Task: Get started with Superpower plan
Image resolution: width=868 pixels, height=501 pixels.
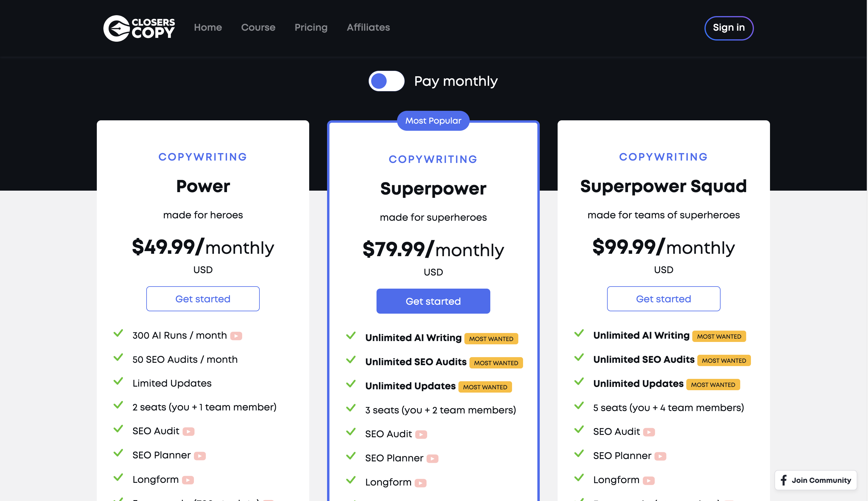Action: point(433,301)
